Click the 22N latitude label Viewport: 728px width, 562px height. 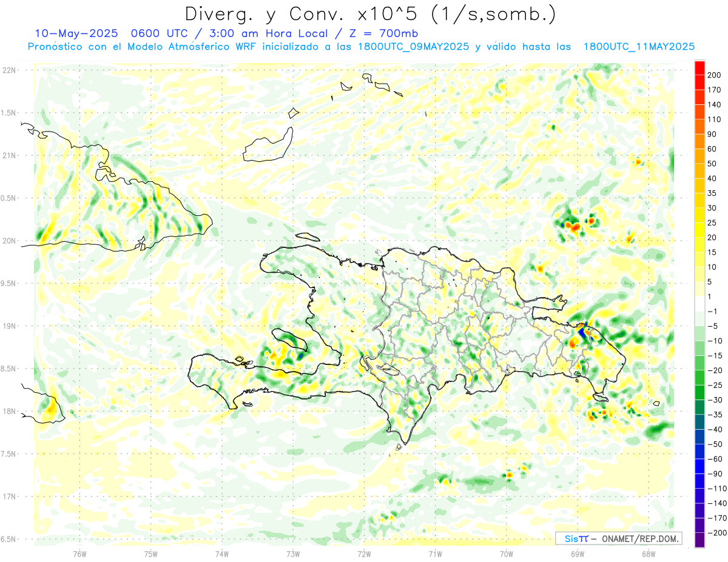9,70
